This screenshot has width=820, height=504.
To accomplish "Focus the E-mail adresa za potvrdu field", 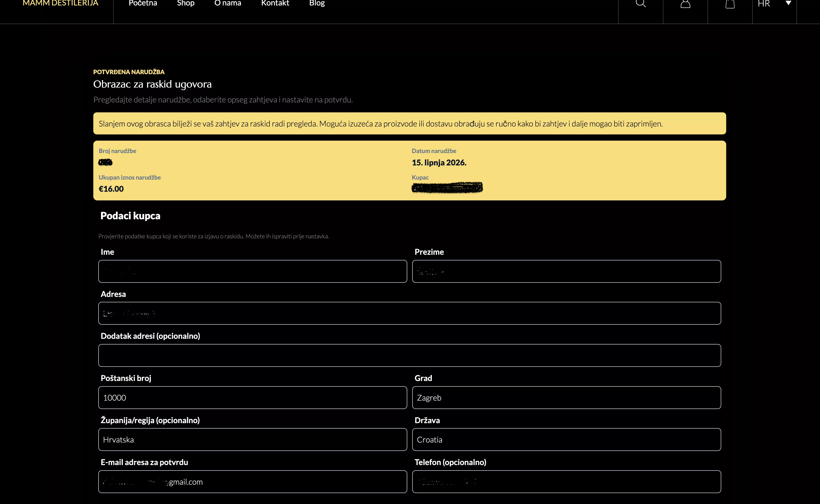I will pos(252,482).
